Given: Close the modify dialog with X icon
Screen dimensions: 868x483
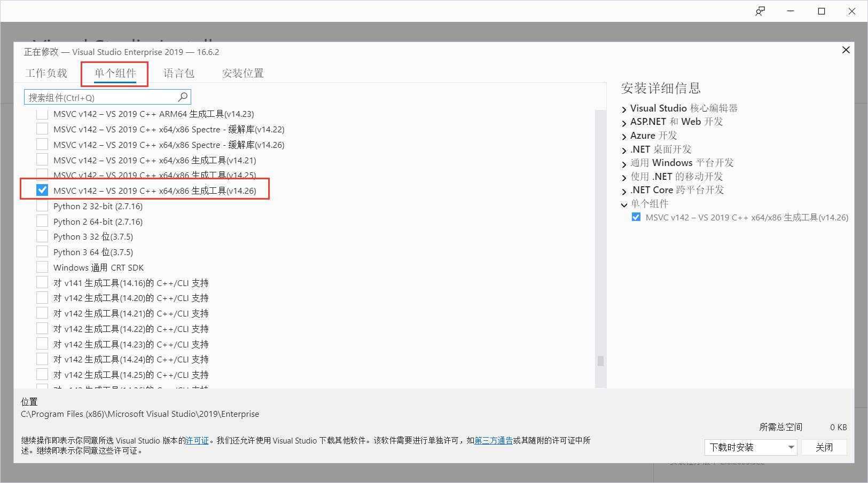Looking at the screenshot, I should [x=846, y=50].
